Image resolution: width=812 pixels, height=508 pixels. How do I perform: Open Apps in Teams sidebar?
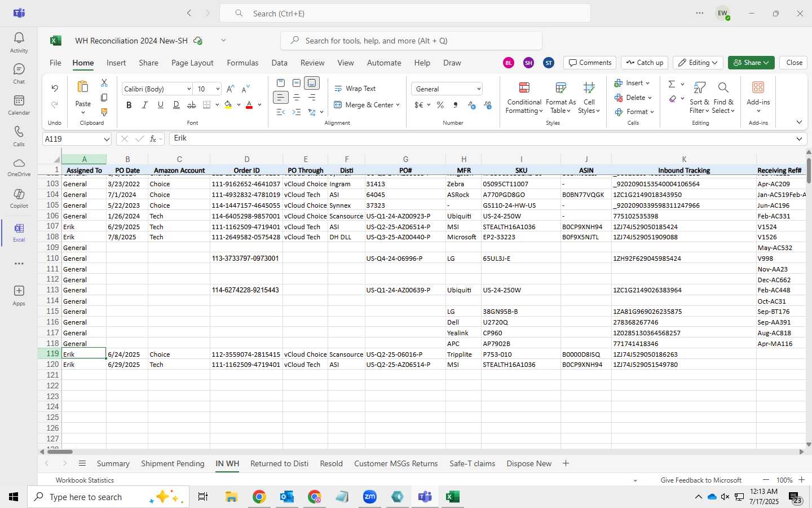(19, 295)
